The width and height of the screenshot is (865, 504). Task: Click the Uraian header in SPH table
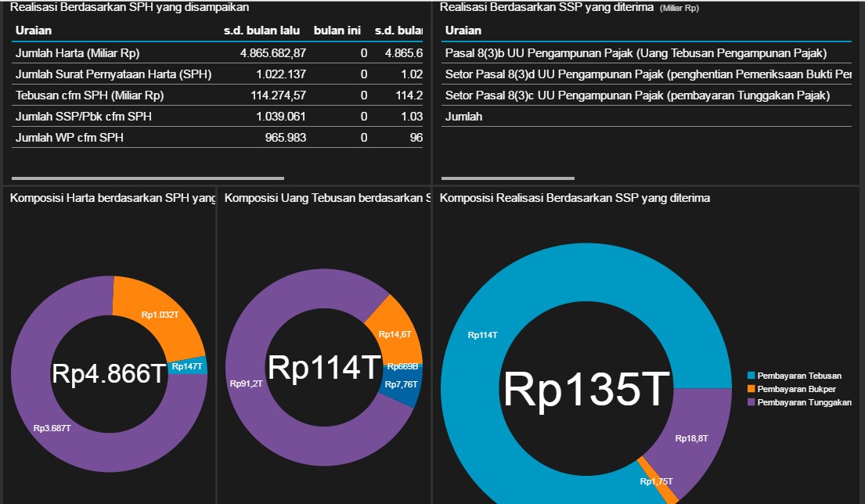[x=33, y=31]
